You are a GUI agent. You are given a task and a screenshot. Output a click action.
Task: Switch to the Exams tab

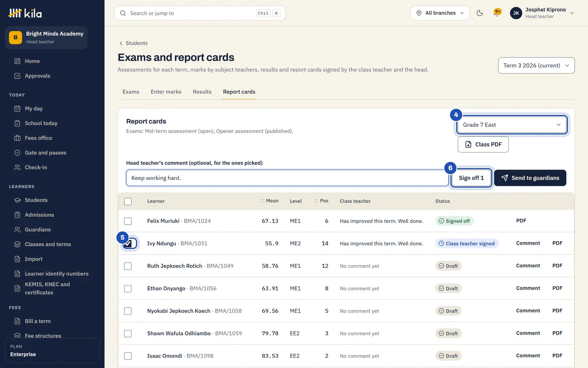point(131,92)
